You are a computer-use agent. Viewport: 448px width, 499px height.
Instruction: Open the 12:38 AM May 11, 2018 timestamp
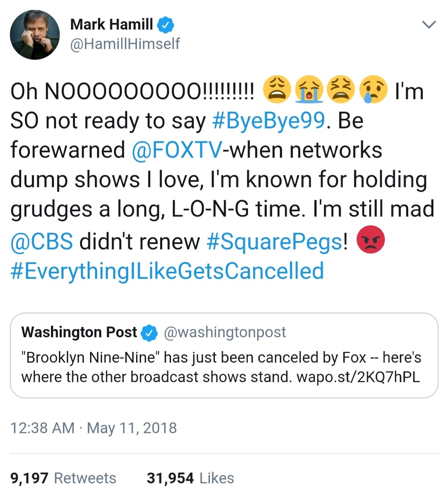pos(94,428)
